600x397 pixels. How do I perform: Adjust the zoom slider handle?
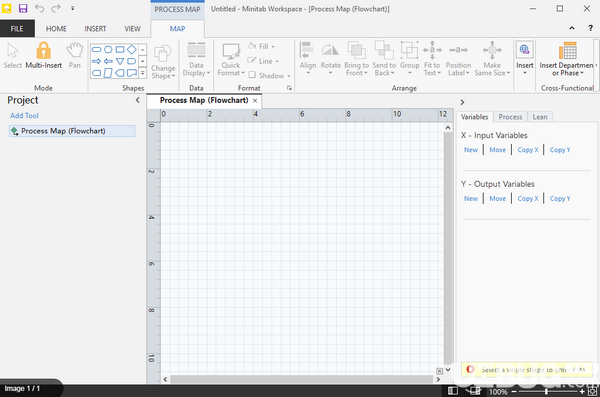tap(546, 392)
